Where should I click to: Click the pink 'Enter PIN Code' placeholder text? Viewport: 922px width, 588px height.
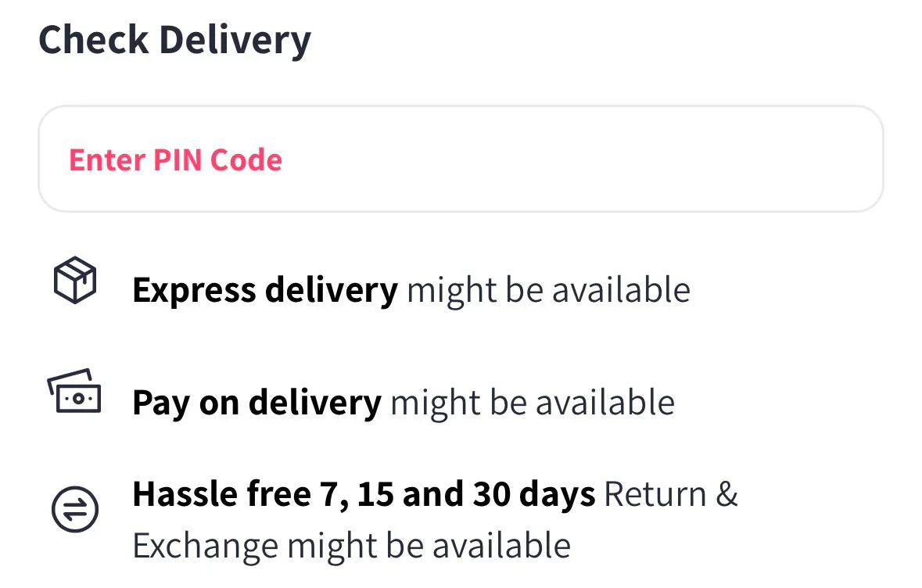[175, 160]
